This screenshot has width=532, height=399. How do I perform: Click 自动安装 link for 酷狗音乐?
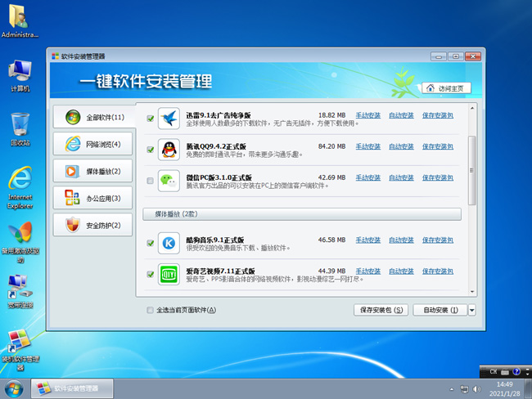401,240
